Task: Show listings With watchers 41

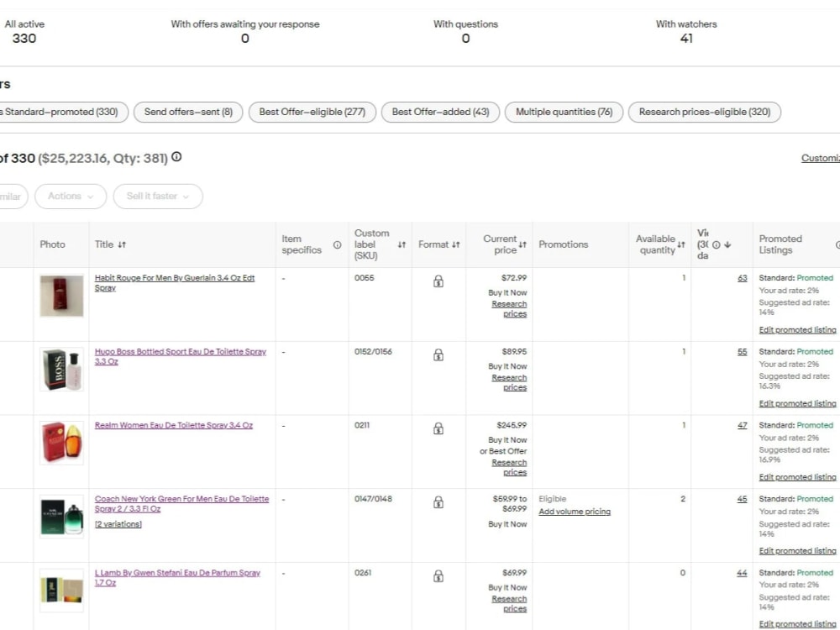Action: 686,31
